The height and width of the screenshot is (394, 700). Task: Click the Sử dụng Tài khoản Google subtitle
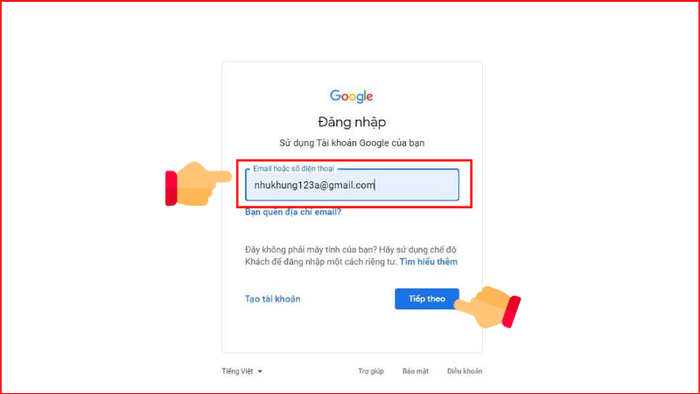click(352, 143)
